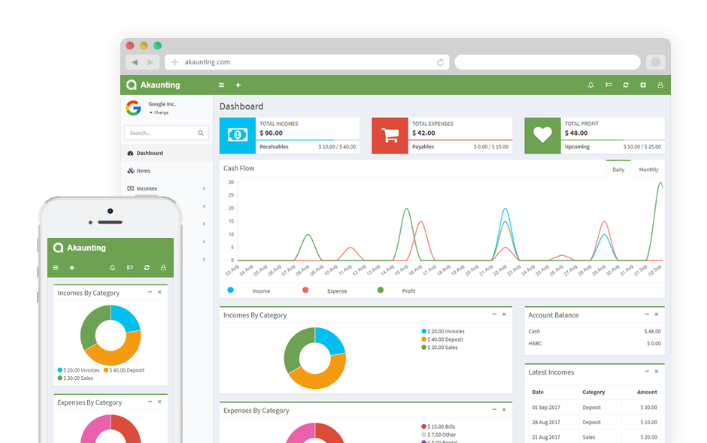Click the phone header refresh icon

[147, 268]
